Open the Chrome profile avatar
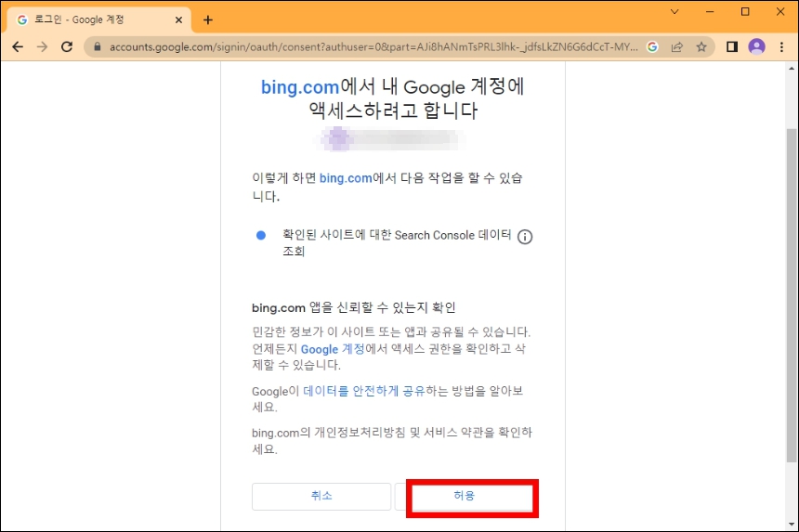The height and width of the screenshot is (532, 799). 756,46
